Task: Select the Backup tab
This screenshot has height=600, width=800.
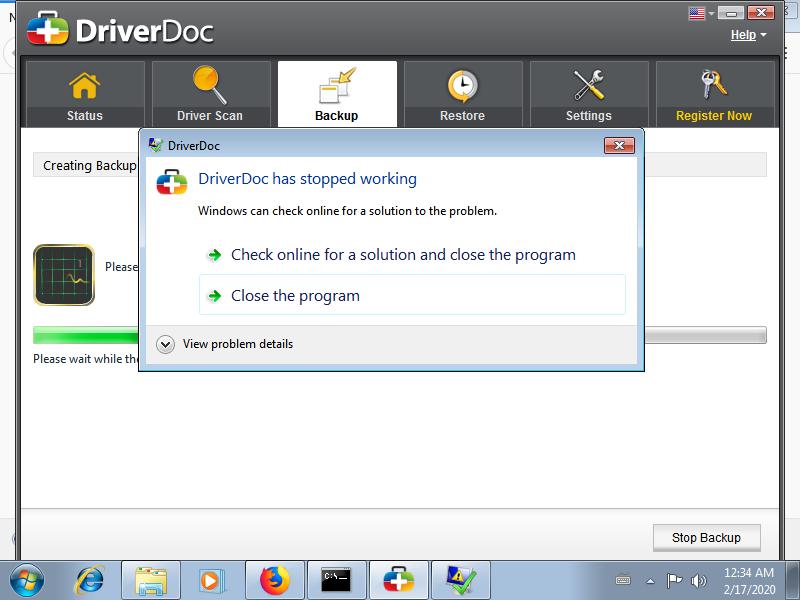Action: click(x=337, y=94)
